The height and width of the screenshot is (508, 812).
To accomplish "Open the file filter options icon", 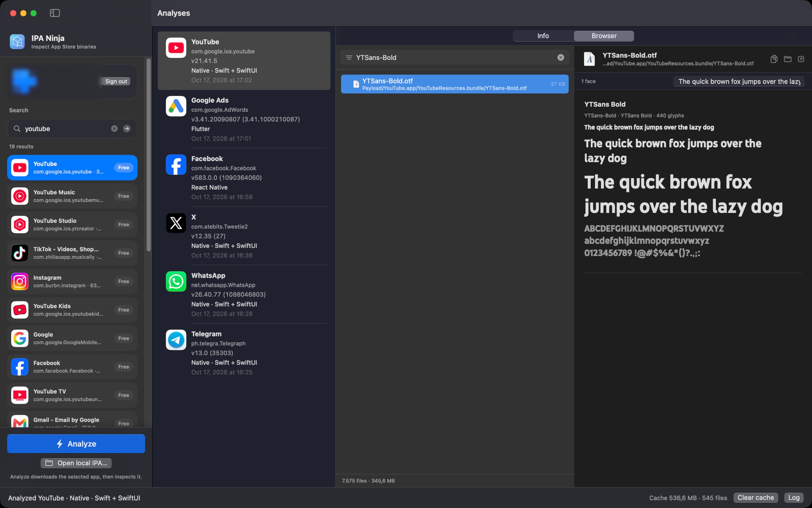I will coord(349,58).
